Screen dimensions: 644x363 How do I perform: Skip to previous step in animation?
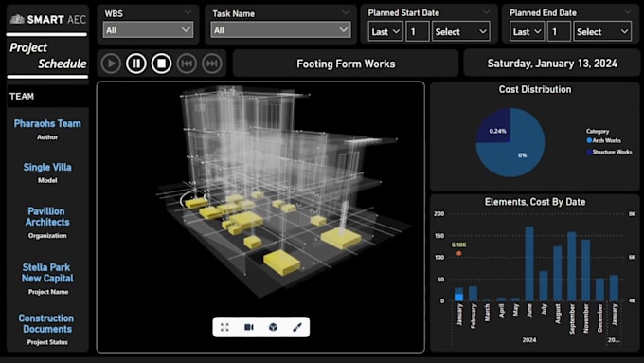coord(187,64)
